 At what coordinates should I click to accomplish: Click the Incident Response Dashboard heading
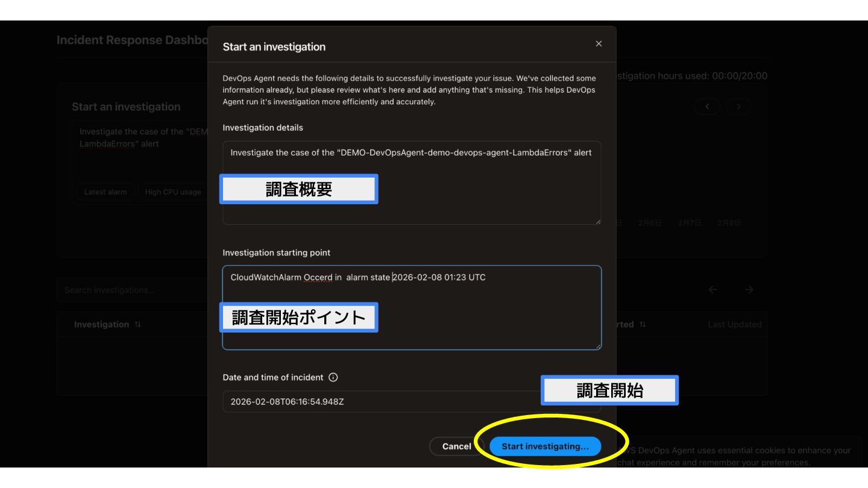coord(132,40)
